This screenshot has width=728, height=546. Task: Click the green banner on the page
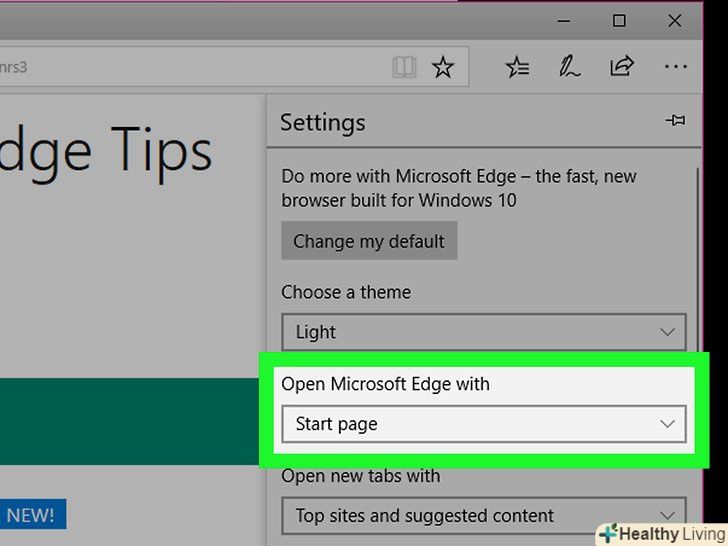click(130, 420)
